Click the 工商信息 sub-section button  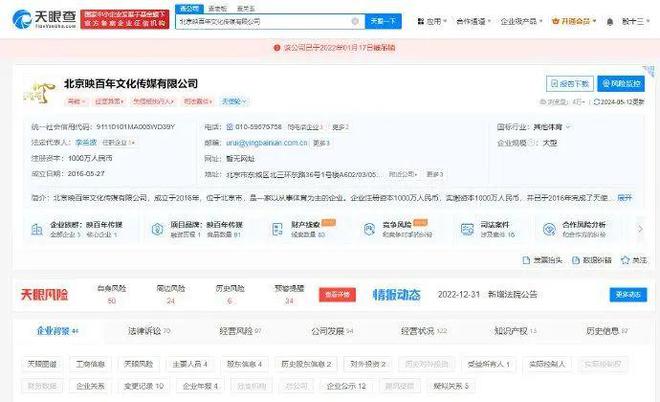point(90,364)
